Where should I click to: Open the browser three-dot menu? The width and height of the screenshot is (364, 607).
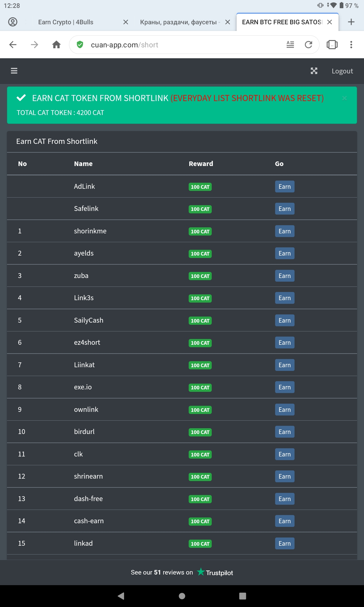coord(351,45)
